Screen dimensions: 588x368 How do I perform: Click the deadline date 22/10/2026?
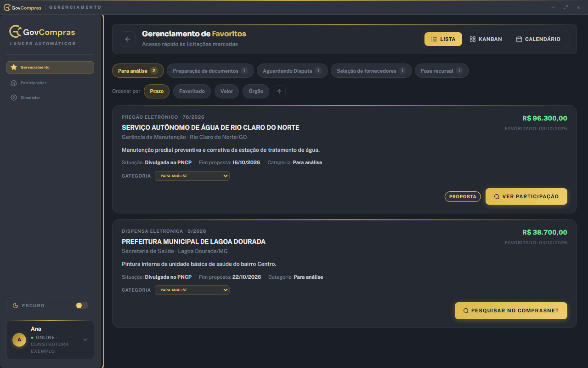[247, 277]
